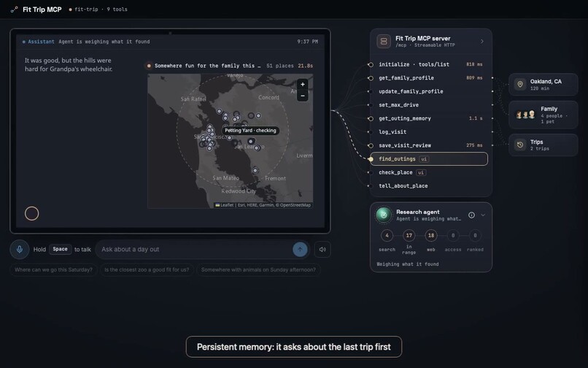Image resolution: width=588 pixels, height=368 pixels.
Task: Open the OpenStreetMap attribution link
Action: (295, 205)
